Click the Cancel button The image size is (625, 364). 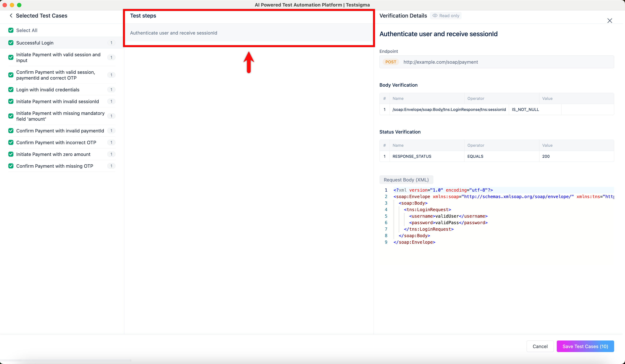pos(540,346)
